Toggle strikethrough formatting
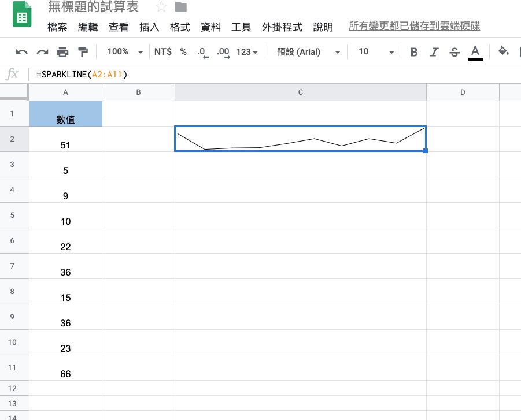 [x=455, y=52]
